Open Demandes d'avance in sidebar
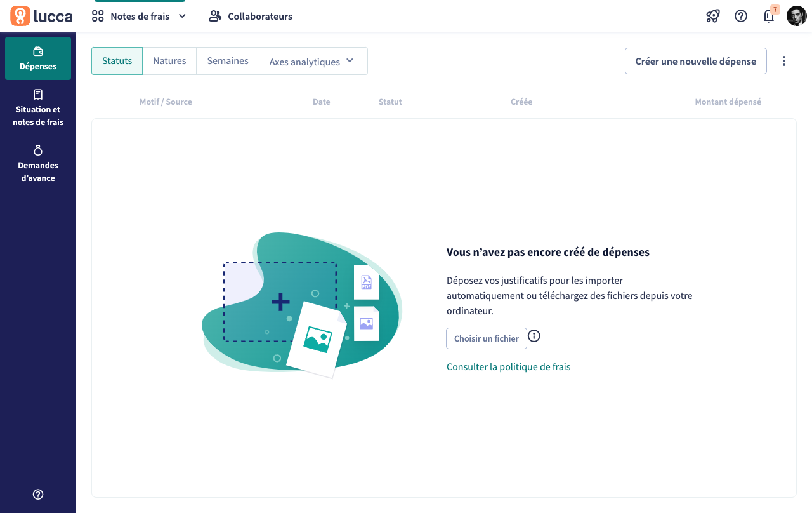The height and width of the screenshot is (513, 812). point(38,164)
